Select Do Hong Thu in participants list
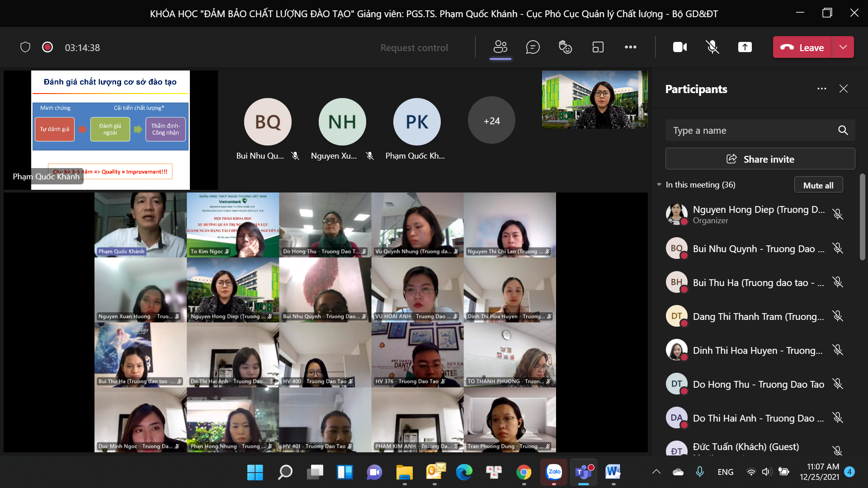Viewport: 868px width, 488px height. point(758,384)
